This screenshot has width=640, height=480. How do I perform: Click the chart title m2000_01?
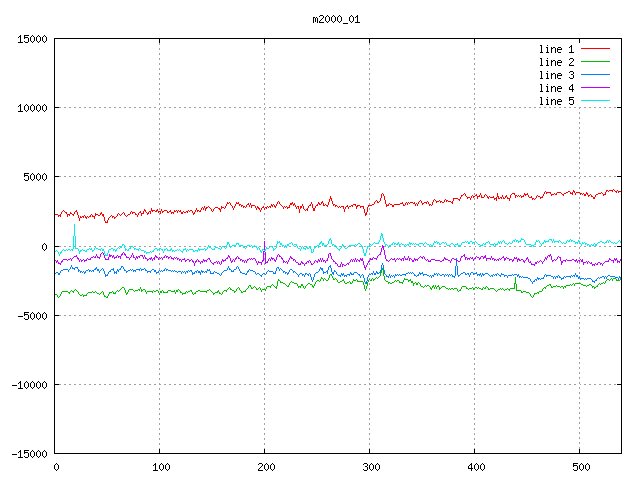[x=336, y=18]
